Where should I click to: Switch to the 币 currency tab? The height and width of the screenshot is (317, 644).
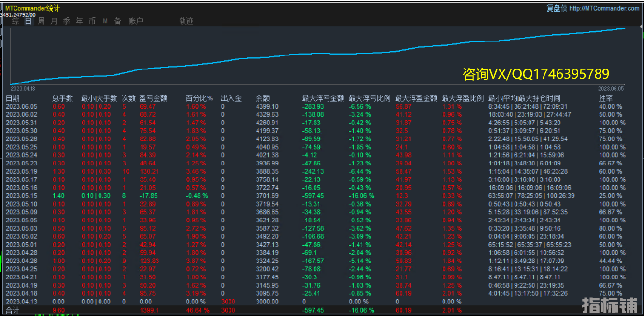pos(92,21)
